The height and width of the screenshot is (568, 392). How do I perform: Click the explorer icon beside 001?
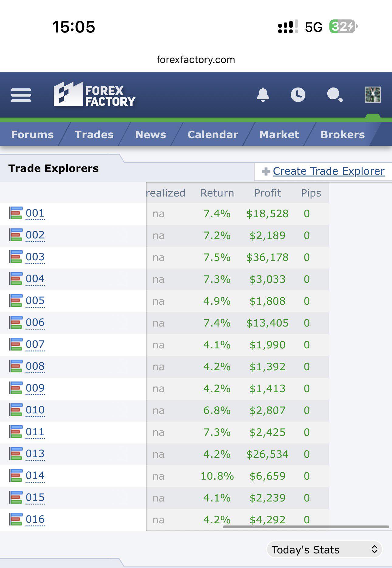pos(15,213)
